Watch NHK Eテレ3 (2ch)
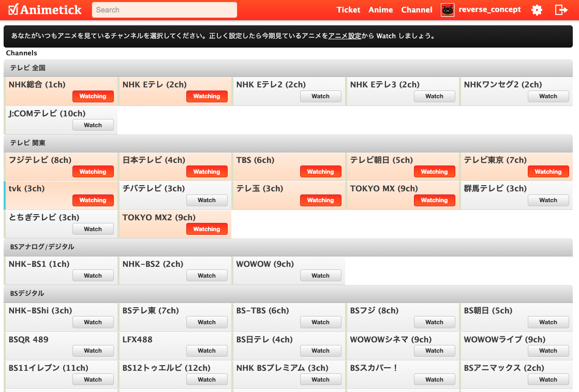Image resolution: width=579 pixels, height=392 pixels. (434, 96)
